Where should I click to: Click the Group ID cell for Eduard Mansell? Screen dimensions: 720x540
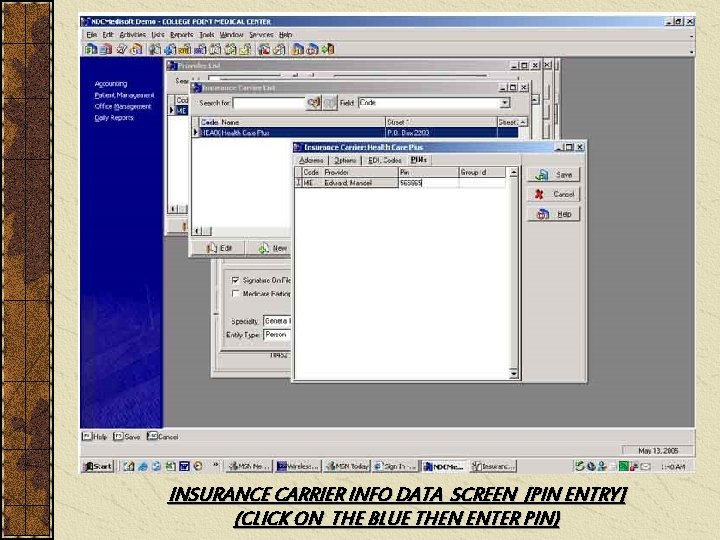pos(482,183)
